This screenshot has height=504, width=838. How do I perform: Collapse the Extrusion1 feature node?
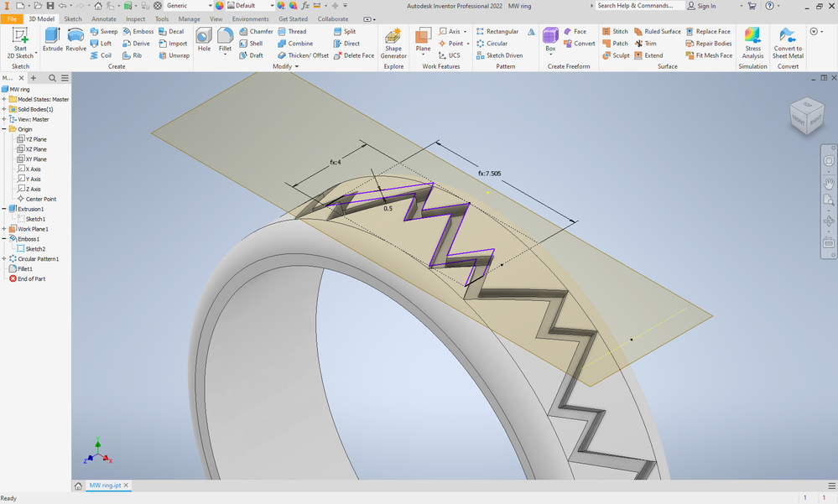click(x=4, y=209)
